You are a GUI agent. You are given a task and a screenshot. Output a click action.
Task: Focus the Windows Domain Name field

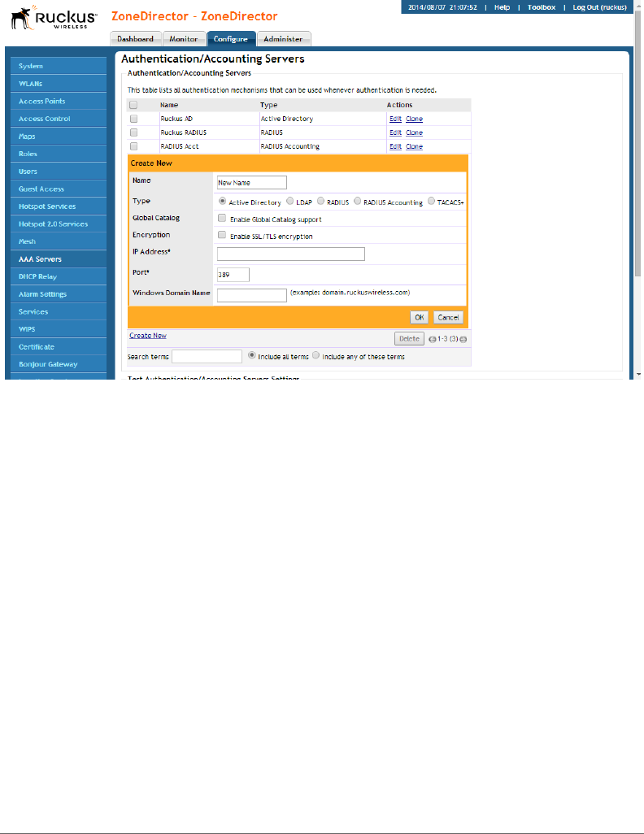click(x=252, y=295)
